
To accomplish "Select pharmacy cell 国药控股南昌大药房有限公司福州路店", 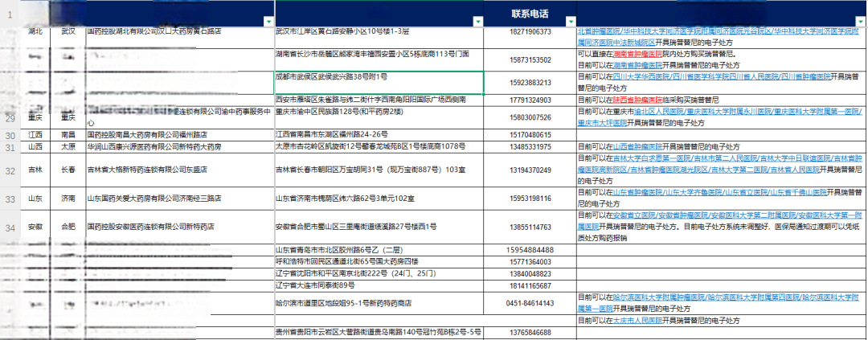I will 180,135.
